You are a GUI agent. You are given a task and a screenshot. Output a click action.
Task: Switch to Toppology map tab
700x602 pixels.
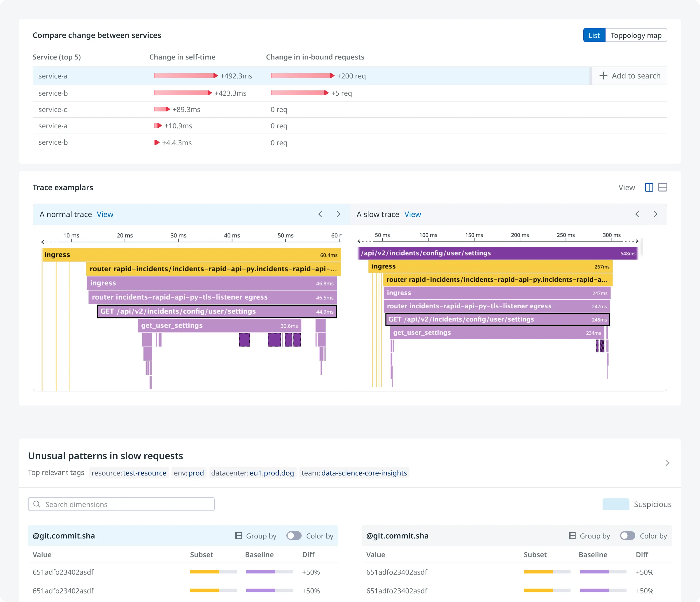coord(636,36)
